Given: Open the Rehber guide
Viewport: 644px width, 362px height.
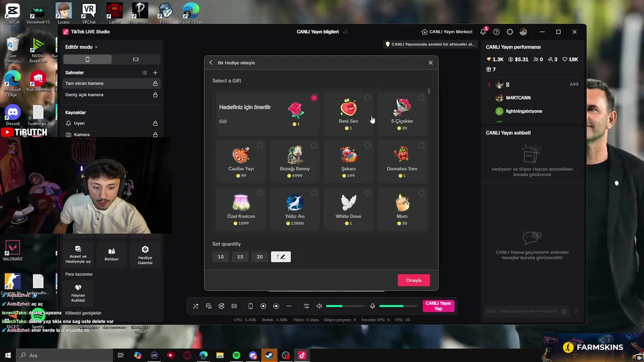Looking at the screenshot, I should coord(112,254).
